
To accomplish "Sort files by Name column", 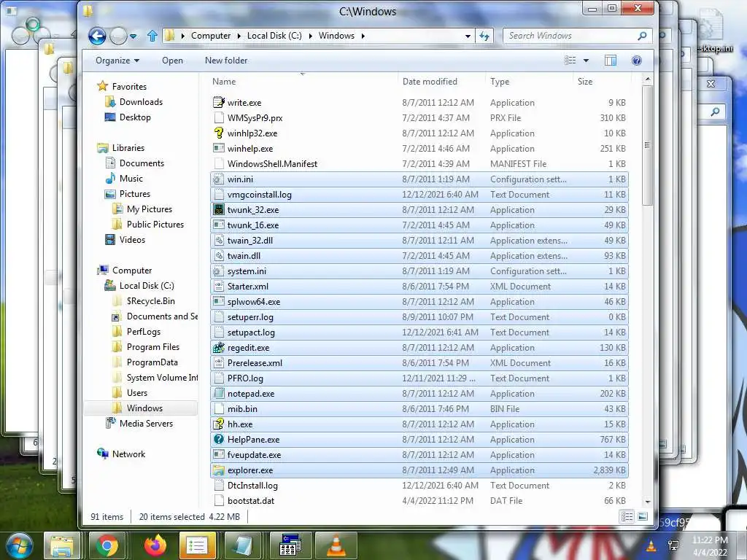I will (x=224, y=82).
